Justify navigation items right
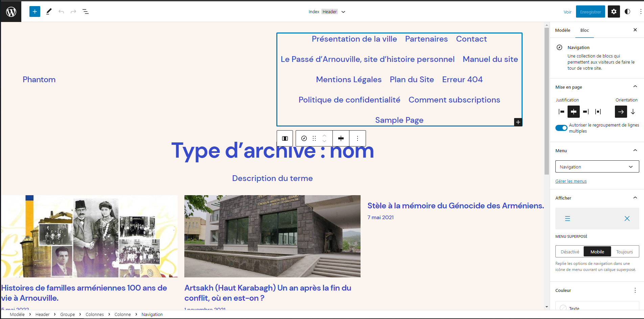 (586, 112)
